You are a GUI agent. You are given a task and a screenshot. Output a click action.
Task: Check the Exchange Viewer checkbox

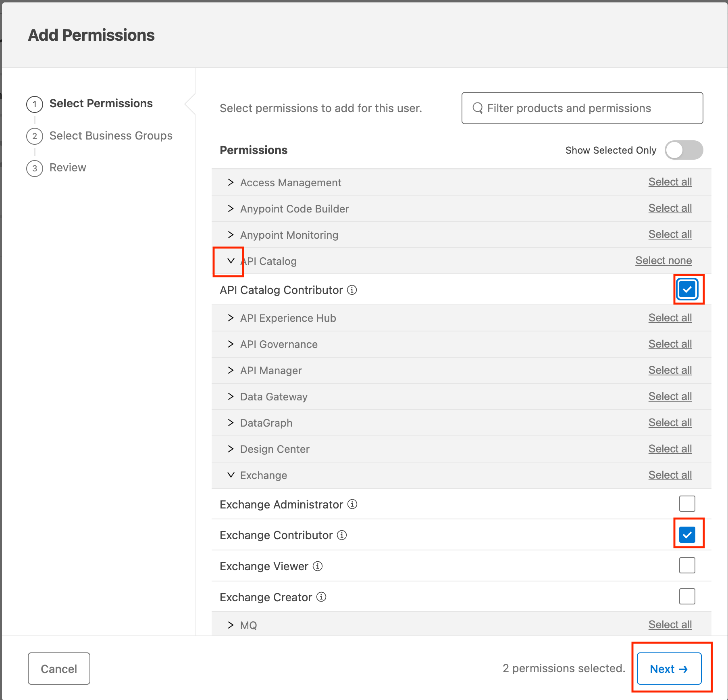(687, 565)
